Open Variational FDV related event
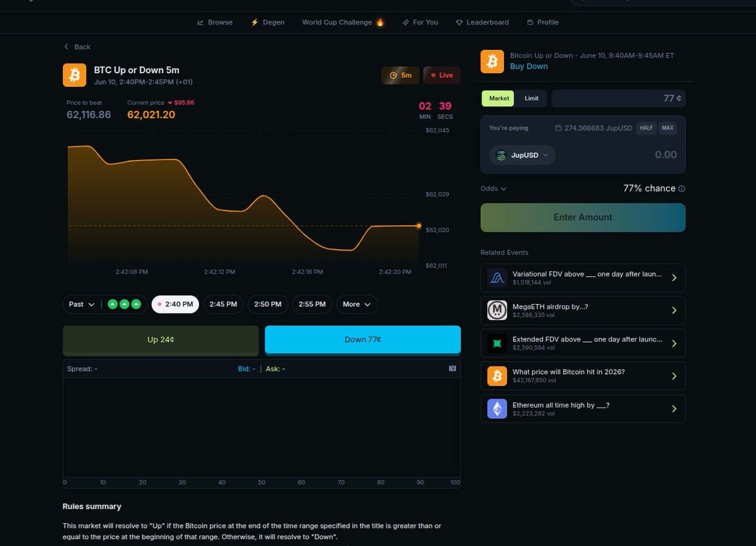The height and width of the screenshot is (546, 756). coord(583,278)
